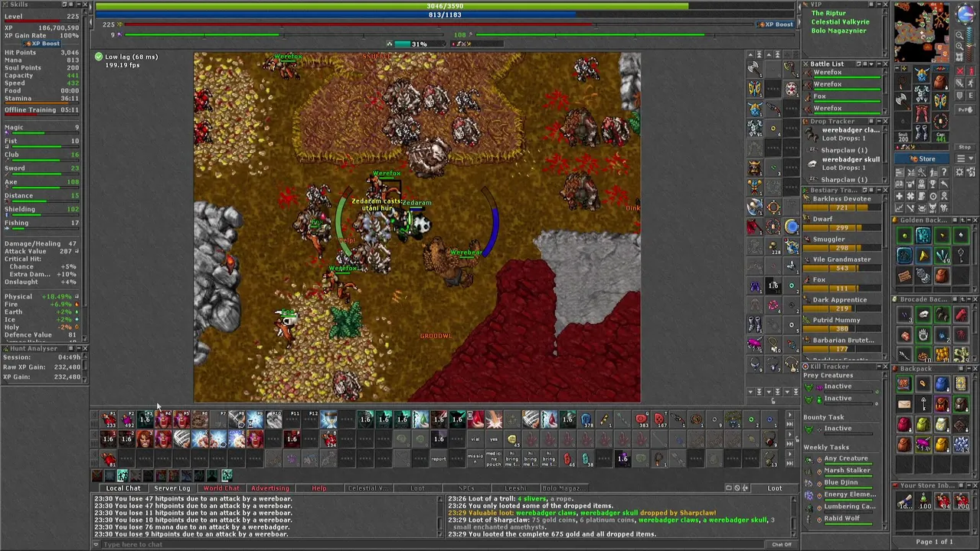This screenshot has width=980, height=551.
Task: Click the scroll item in Store Inbox
Action: point(904,500)
